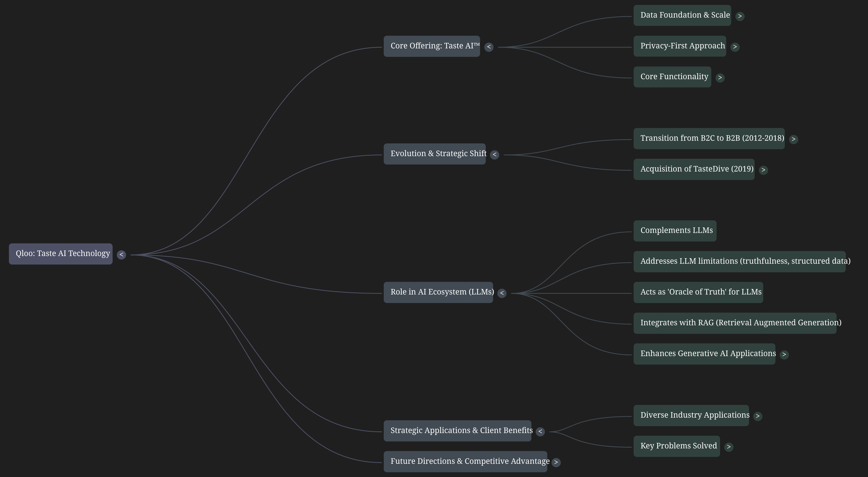This screenshot has height=477, width=868.
Task: Collapse Strategic Applications & Client Benefits branch
Action: (x=540, y=431)
